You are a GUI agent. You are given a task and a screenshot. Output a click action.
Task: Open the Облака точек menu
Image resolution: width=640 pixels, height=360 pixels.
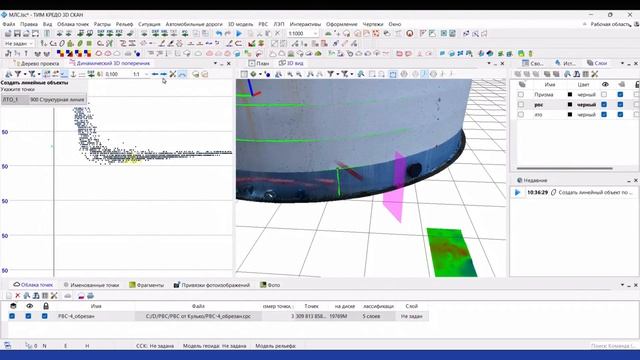(x=73, y=24)
